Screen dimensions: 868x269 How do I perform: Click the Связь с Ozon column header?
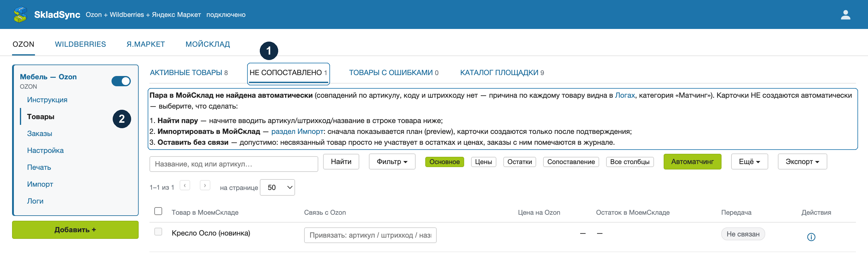coord(325,212)
